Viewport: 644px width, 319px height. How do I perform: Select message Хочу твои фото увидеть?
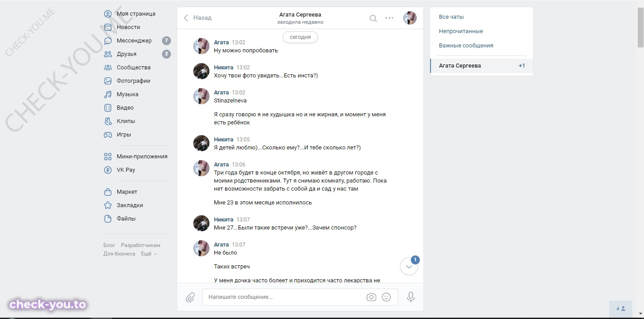pos(266,76)
